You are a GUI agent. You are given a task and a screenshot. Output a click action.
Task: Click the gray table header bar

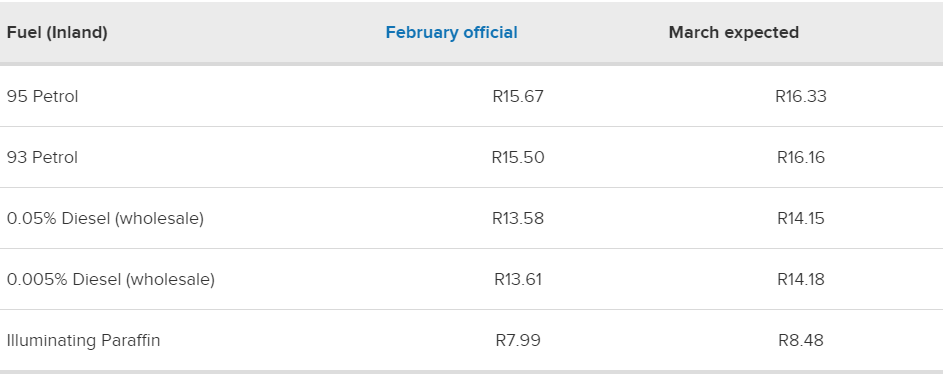471,33
